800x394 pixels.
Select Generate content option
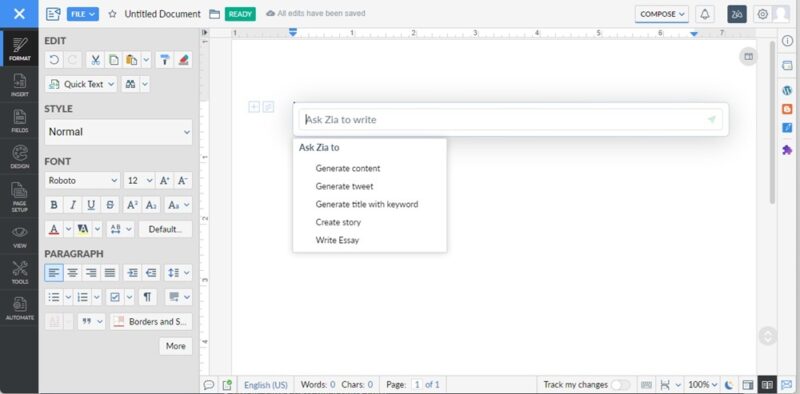tap(348, 168)
